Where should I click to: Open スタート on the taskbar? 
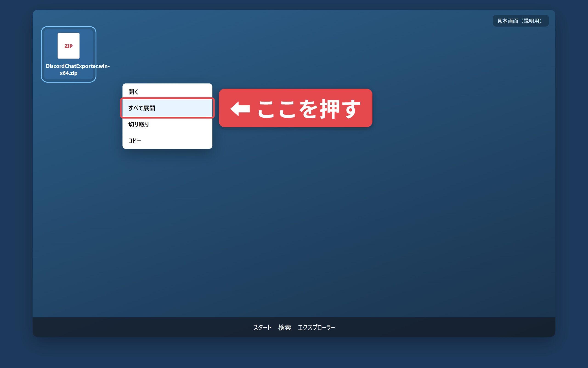[262, 327]
